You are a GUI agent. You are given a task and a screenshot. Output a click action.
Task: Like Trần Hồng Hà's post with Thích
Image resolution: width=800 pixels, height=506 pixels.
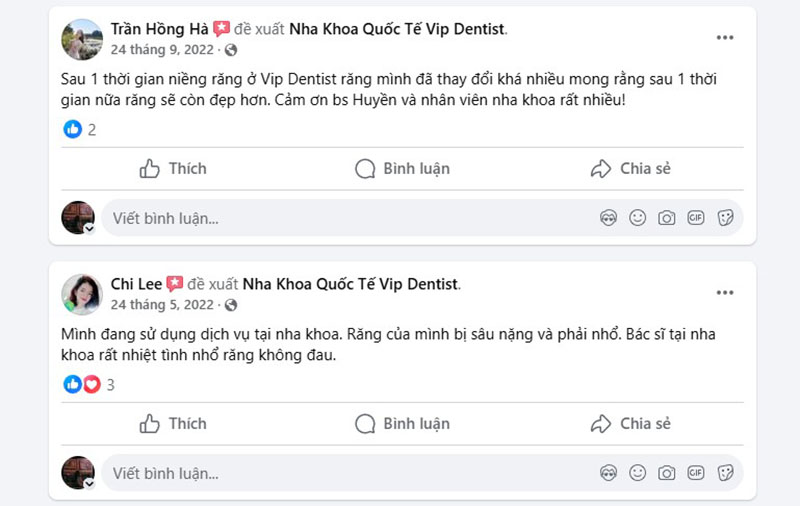click(173, 169)
